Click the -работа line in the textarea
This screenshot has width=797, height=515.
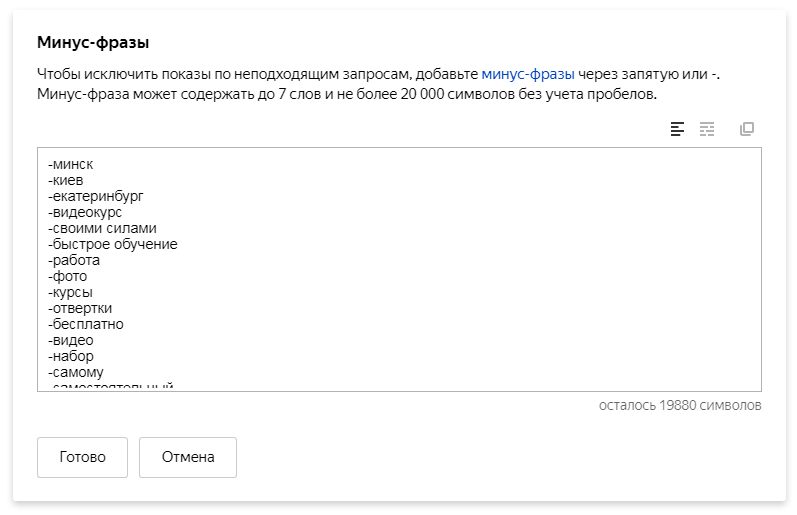click(x=74, y=260)
